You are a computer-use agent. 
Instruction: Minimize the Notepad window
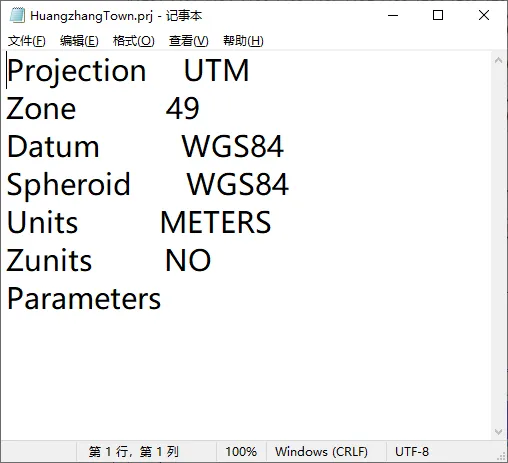tap(393, 15)
